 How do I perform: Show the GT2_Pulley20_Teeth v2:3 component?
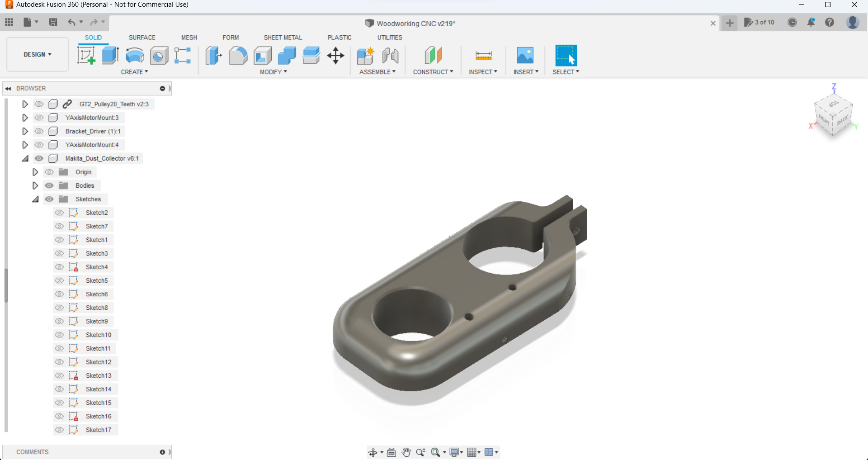[x=39, y=104]
